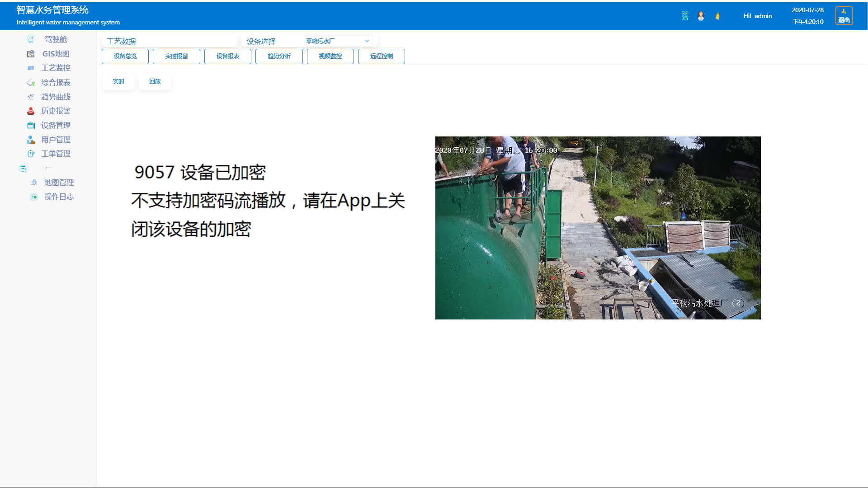Select 实时 live view button
Viewport: 868px width, 488px height.
click(x=118, y=81)
